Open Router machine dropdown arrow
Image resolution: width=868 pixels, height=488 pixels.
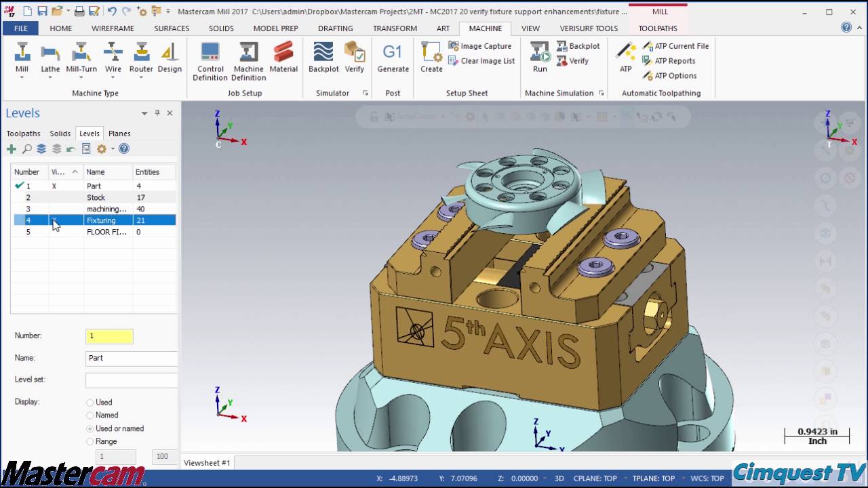pos(141,77)
